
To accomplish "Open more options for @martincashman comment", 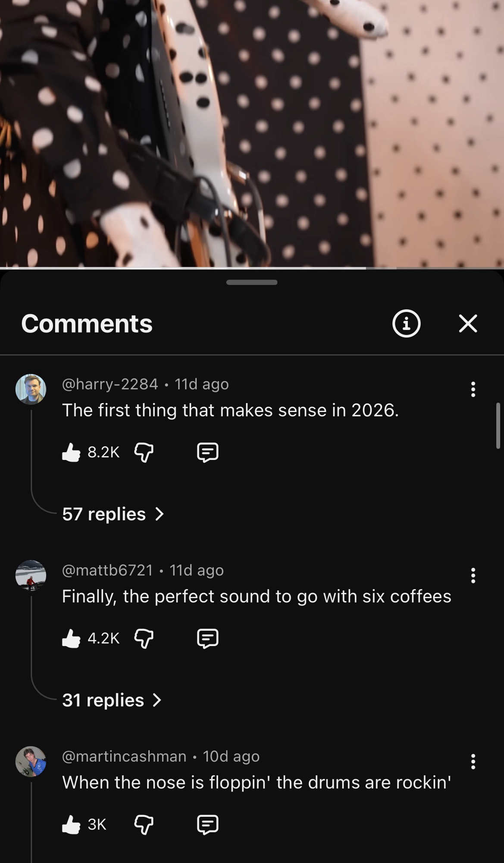I will (x=473, y=762).
